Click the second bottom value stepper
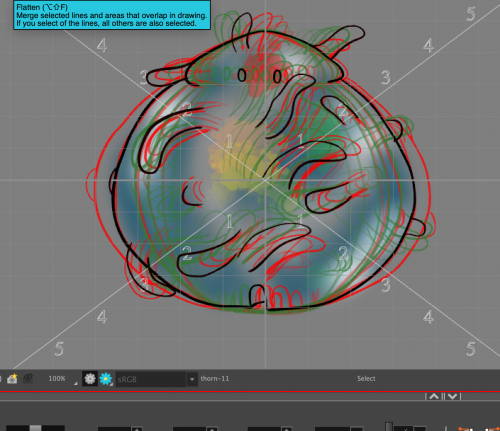Screen dimensions: 500x431 (x=212, y=429)
